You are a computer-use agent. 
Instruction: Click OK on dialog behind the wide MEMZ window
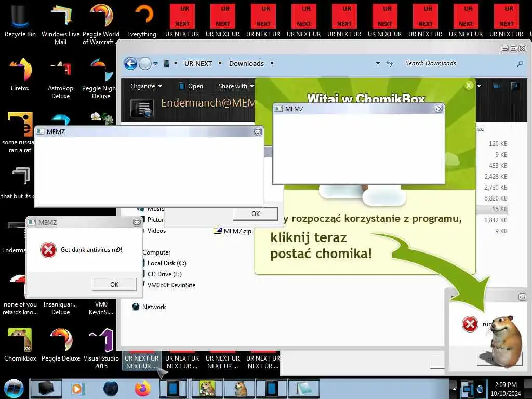(256, 214)
